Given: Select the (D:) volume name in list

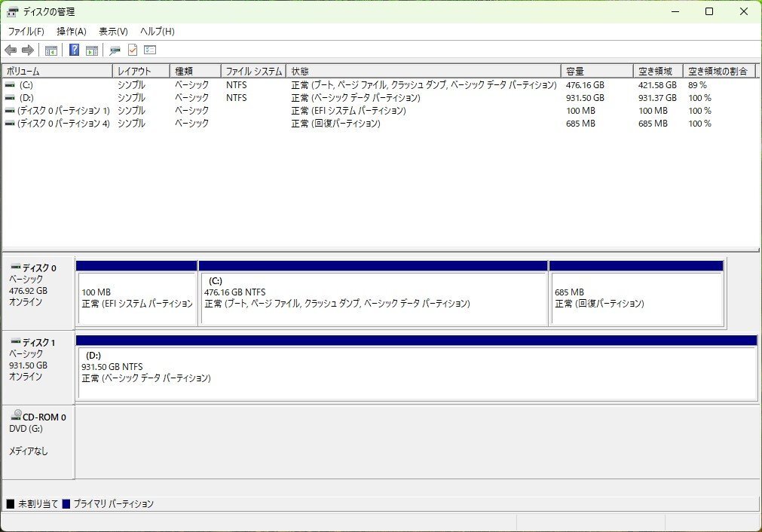Looking at the screenshot, I should [26, 98].
